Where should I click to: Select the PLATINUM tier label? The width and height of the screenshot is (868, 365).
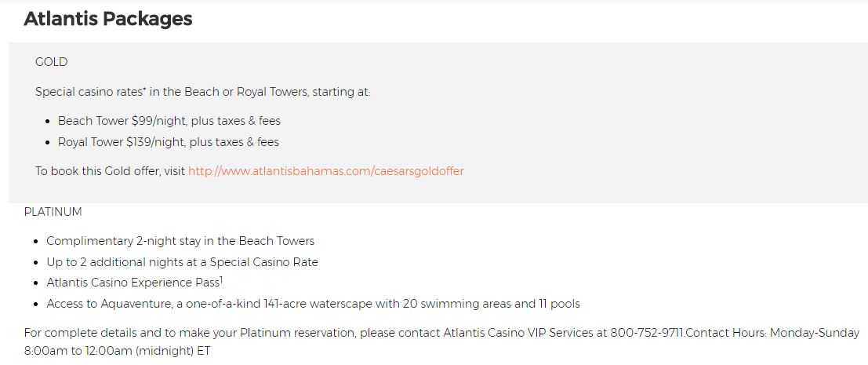tap(53, 212)
